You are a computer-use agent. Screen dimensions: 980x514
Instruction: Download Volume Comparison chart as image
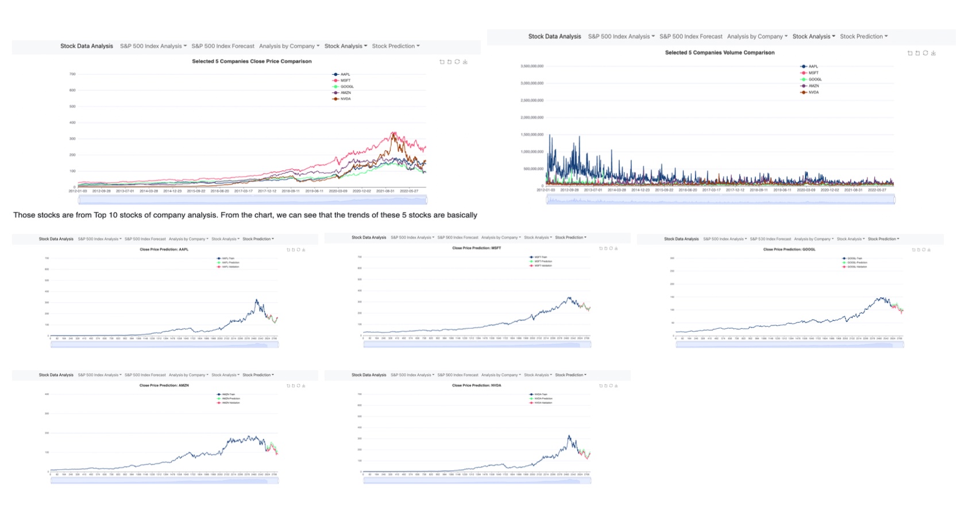(933, 53)
